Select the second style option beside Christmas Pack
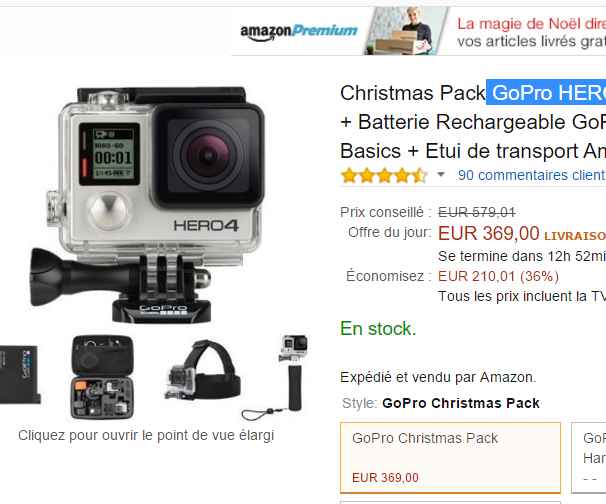The image size is (606, 504). tap(589, 458)
